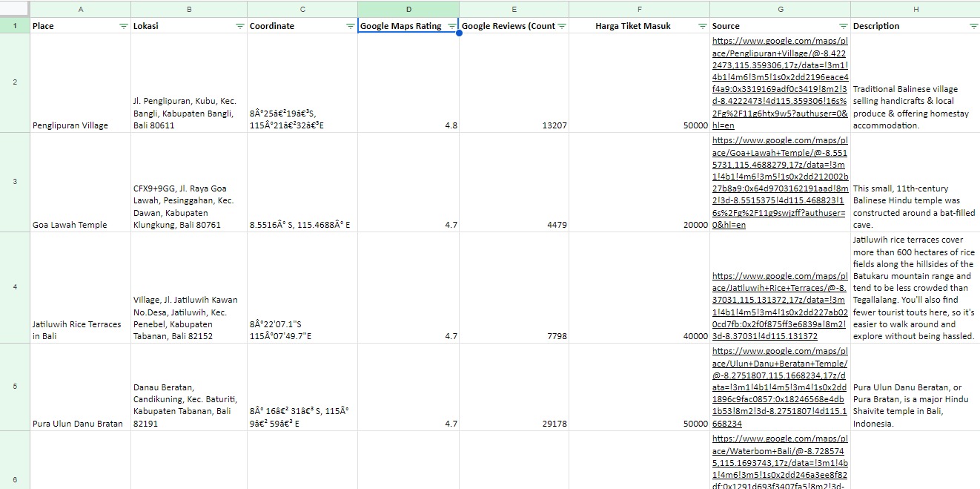This screenshot has width=980, height=489.
Task: Select row 5 header
Action: click(15, 387)
